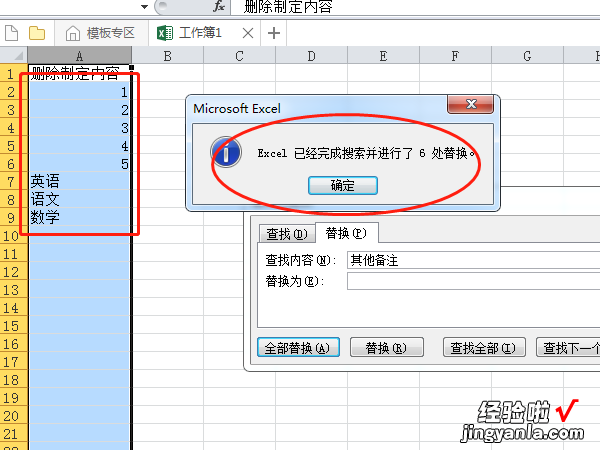The image size is (600, 450).
Task: Select the row 1 header
Action: click(14, 73)
